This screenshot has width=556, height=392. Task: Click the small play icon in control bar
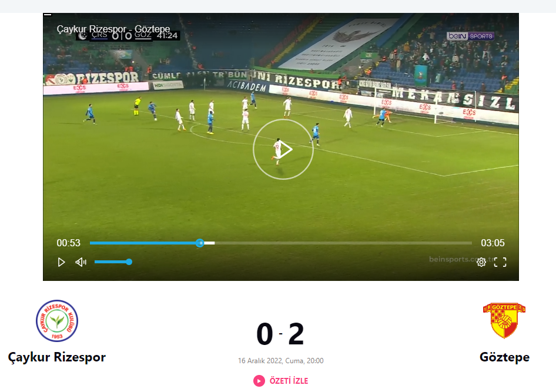[x=61, y=262]
